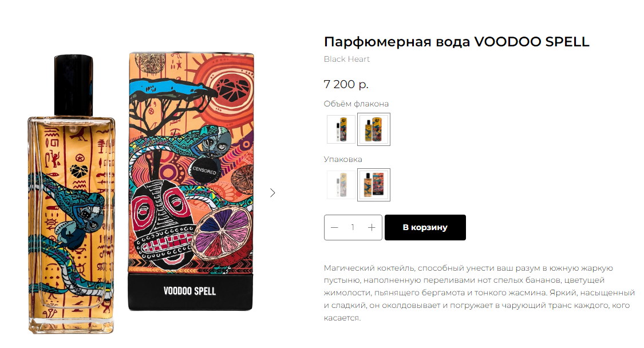Image resolution: width=644 pixels, height=348 pixels.
Task: Increase quantity with the plus icon
Action: pos(372,227)
